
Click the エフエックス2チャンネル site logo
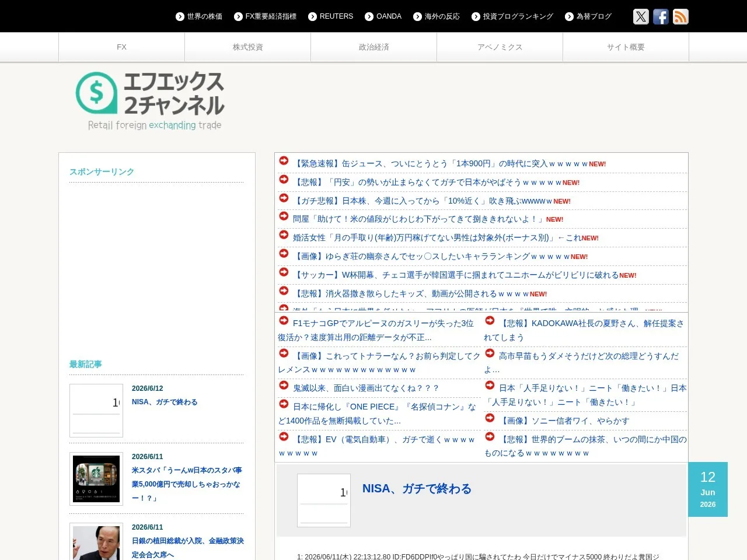[150, 100]
